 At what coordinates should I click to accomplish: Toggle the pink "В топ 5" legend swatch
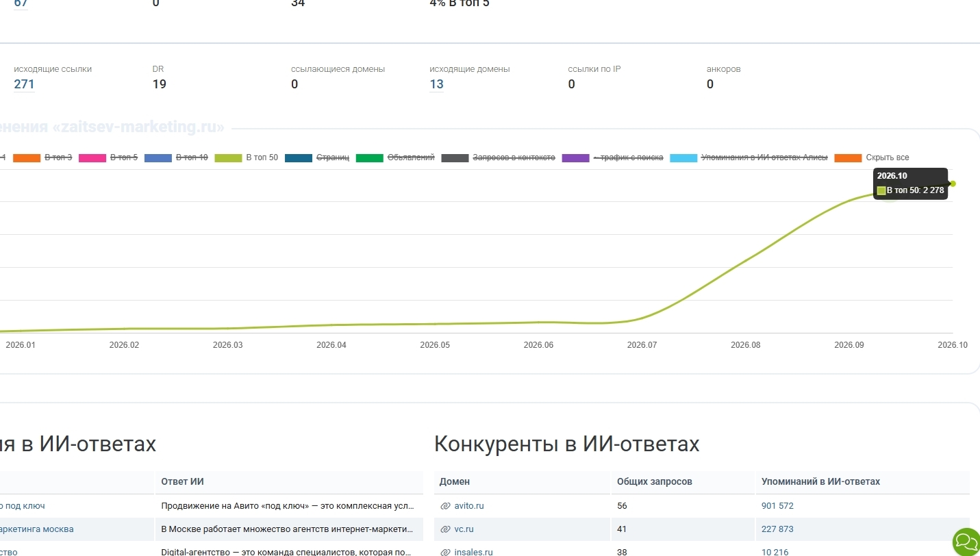pyautogui.click(x=92, y=158)
